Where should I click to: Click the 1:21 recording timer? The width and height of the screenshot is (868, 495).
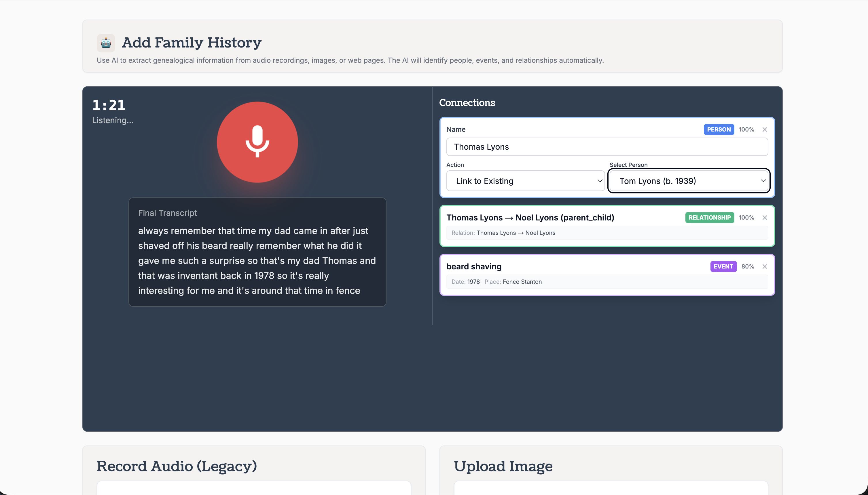point(109,105)
